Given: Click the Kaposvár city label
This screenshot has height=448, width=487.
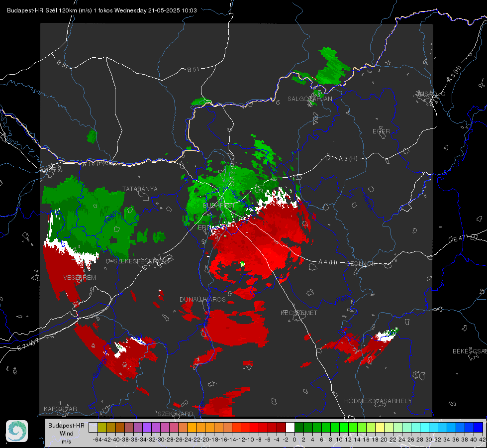Looking at the screenshot, I should coord(60,409).
